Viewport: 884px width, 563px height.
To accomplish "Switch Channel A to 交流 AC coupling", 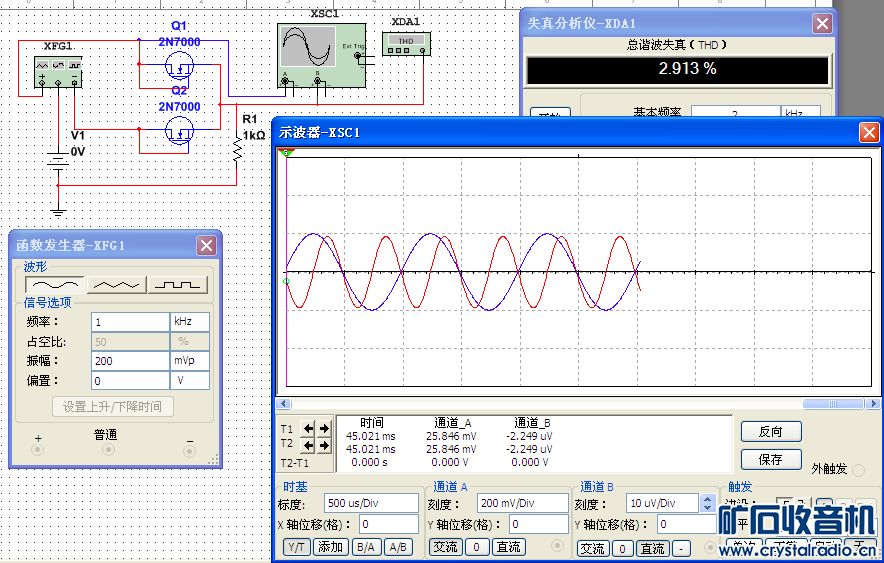I will [445, 547].
